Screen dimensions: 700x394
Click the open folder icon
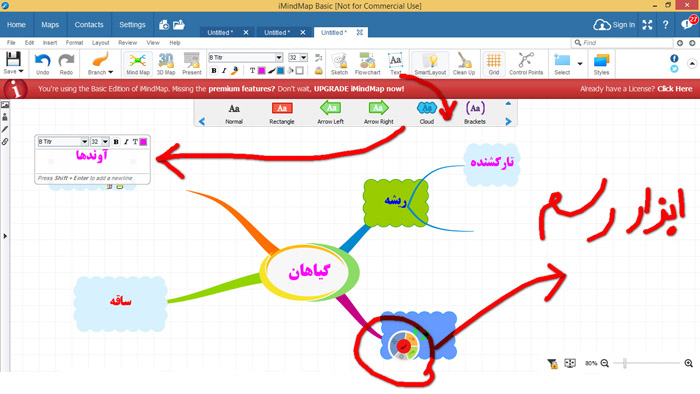pos(179,25)
